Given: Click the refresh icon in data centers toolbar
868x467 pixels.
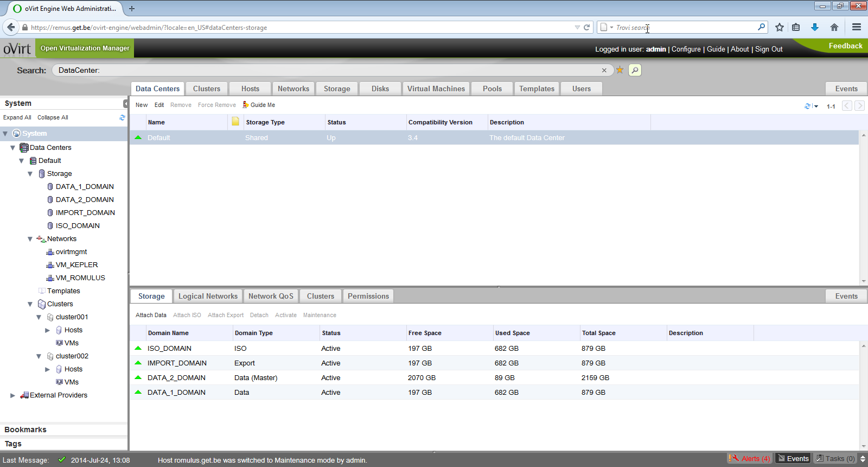Looking at the screenshot, I should [x=807, y=106].
